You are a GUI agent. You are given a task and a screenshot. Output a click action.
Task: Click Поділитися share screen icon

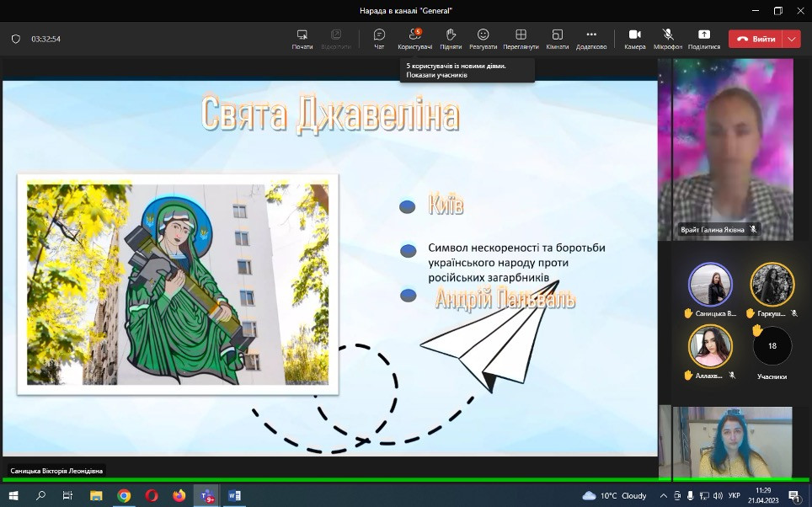(x=704, y=39)
